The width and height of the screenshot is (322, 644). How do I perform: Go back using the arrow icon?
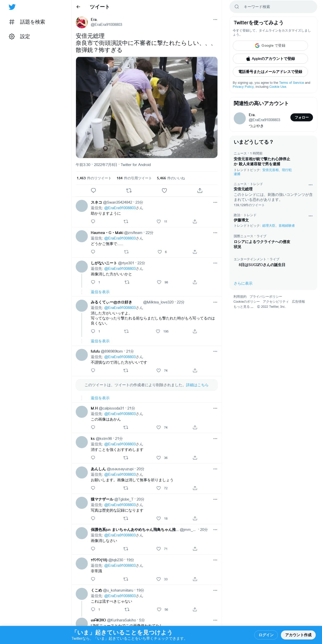click(x=78, y=7)
